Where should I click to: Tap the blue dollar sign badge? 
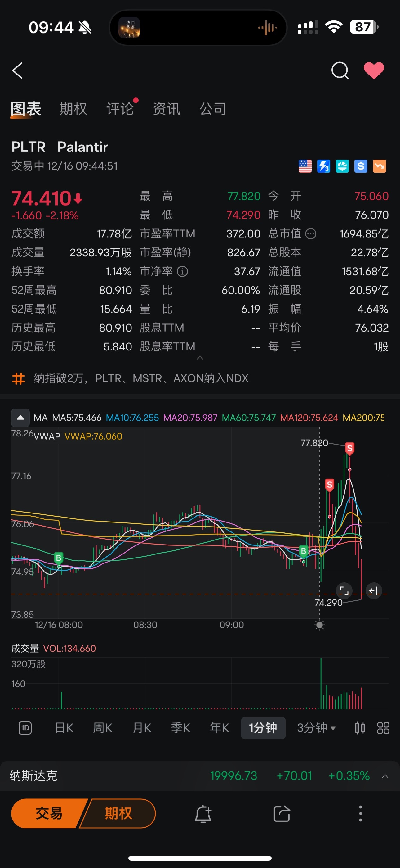click(361, 166)
